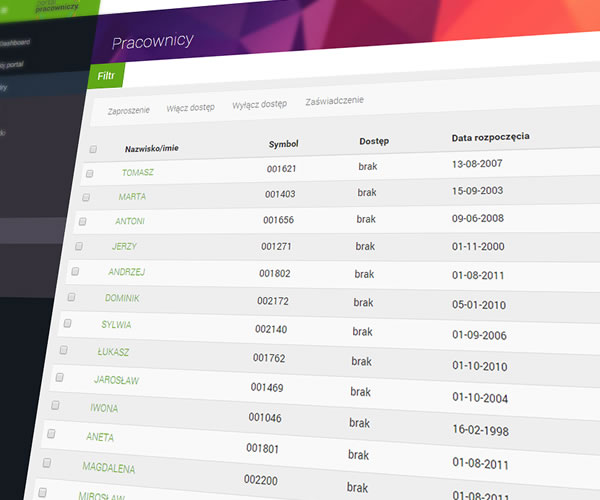The width and height of the screenshot is (600, 500).
Task: Click start date 09-06-2008
Action: point(478,218)
